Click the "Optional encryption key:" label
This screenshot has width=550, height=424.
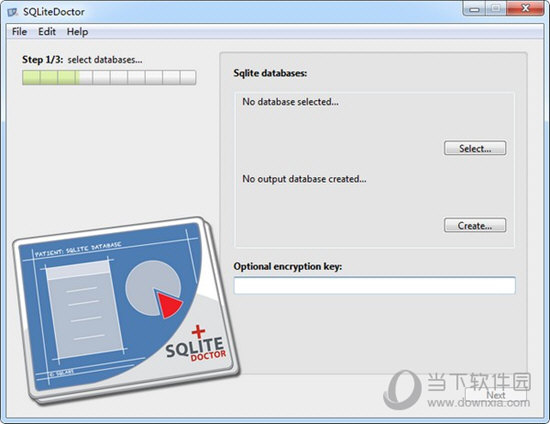[x=288, y=267]
